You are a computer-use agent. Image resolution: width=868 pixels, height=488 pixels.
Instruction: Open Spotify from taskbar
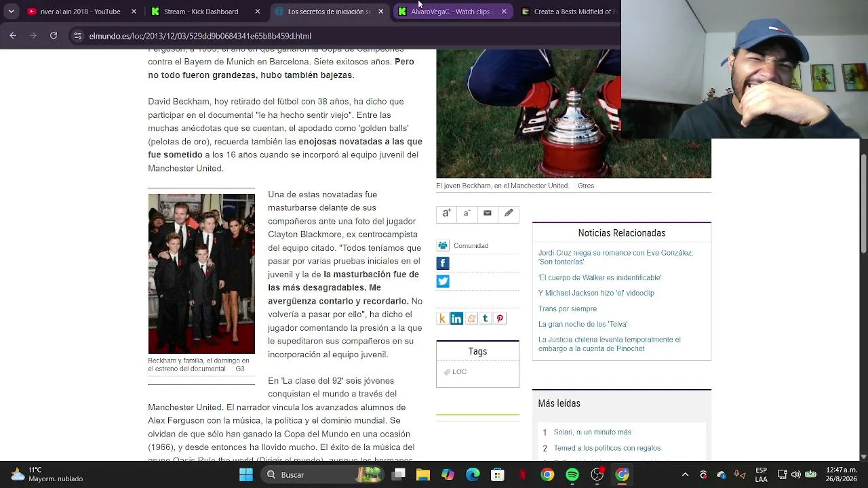[x=572, y=474]
